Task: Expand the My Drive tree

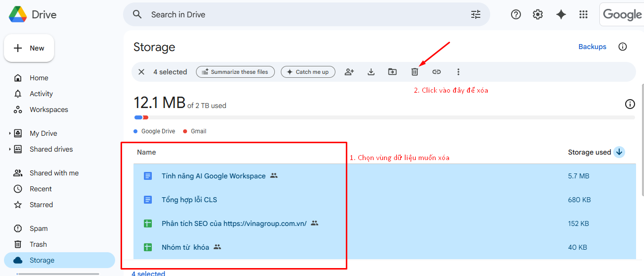Action: [x=9, y=134]
